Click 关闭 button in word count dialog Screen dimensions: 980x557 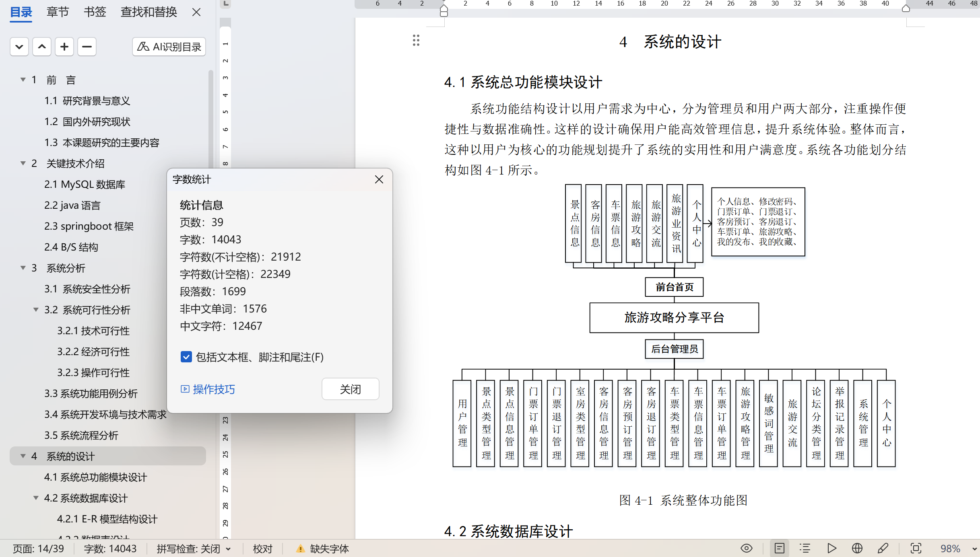[x=350, y=389]
